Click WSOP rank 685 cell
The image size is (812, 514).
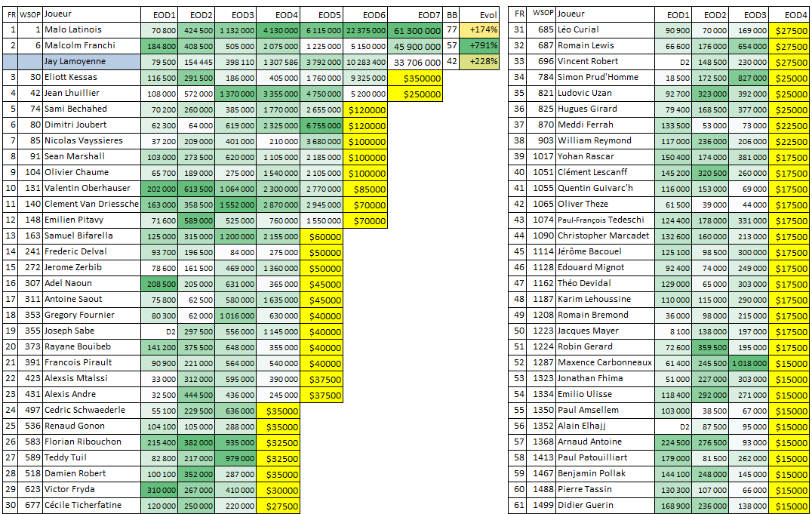542,30
